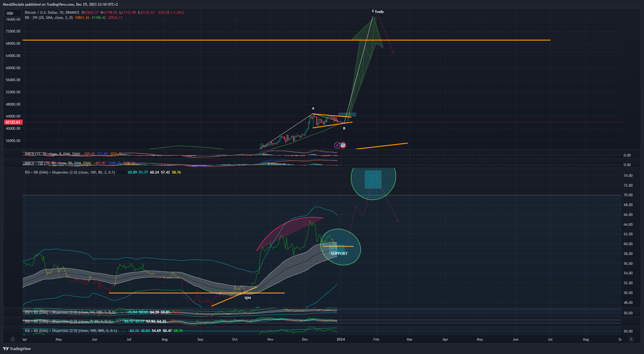Image resolution: width=644 pixels, height=354 pixels.
Task: Click the BB value 30861.26 in orange
Action: (x=82, y=18)
